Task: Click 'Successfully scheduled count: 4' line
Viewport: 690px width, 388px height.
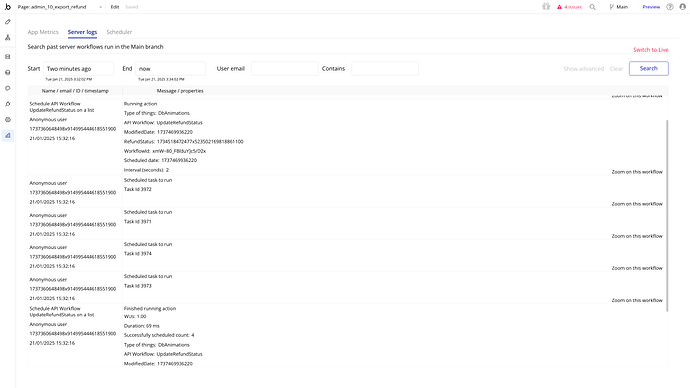Action: point(159,335)
